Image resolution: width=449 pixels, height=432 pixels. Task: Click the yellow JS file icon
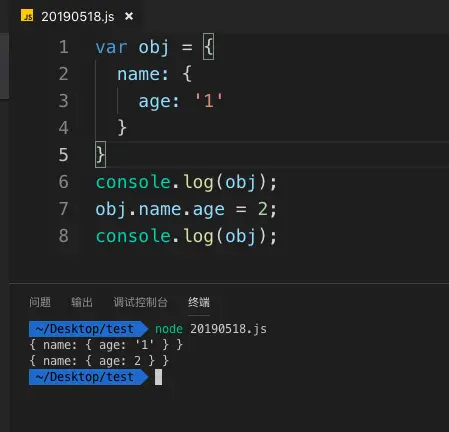27,16
